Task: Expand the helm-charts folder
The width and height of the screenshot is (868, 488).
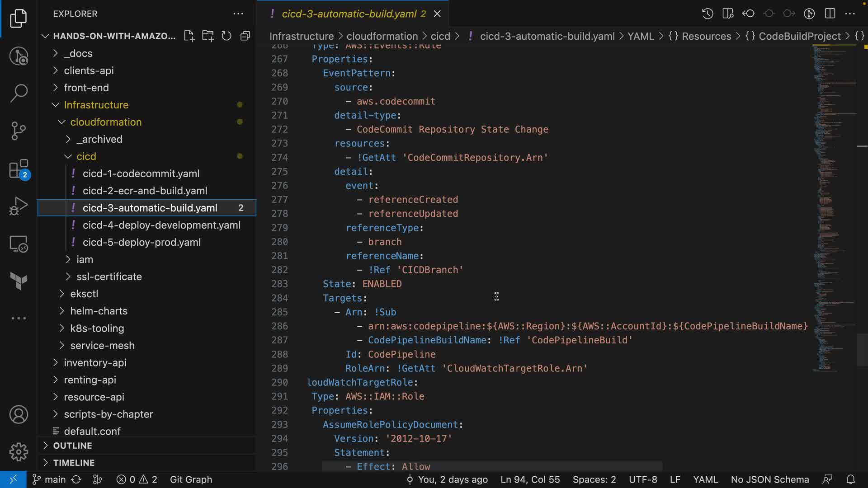Action: 99,311
